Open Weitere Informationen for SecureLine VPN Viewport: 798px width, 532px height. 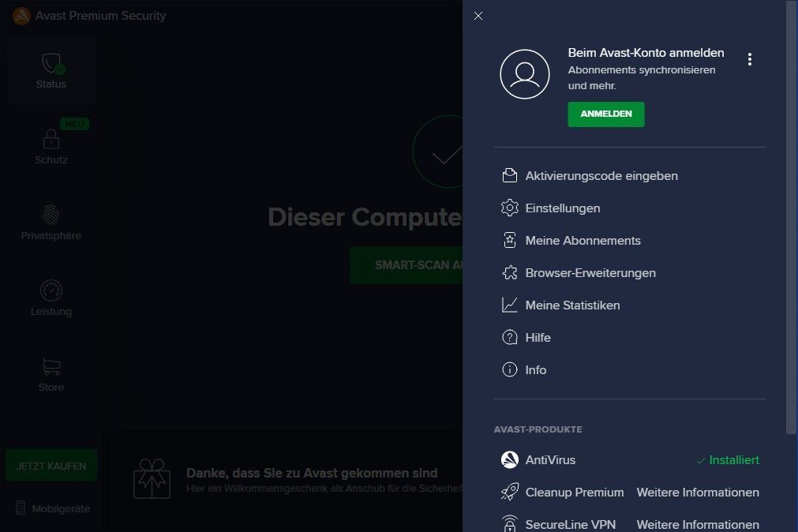pyautogui.click(x=698, y=524)
